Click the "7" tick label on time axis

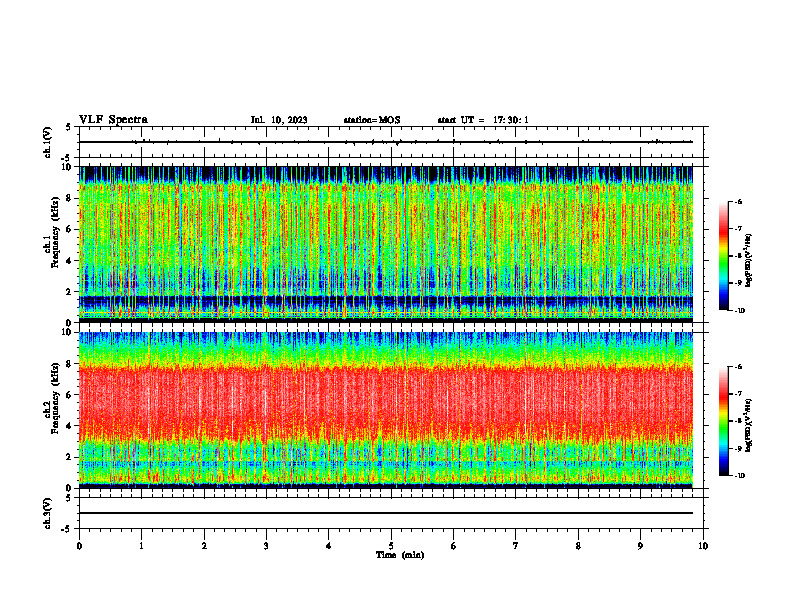[516, 546]
